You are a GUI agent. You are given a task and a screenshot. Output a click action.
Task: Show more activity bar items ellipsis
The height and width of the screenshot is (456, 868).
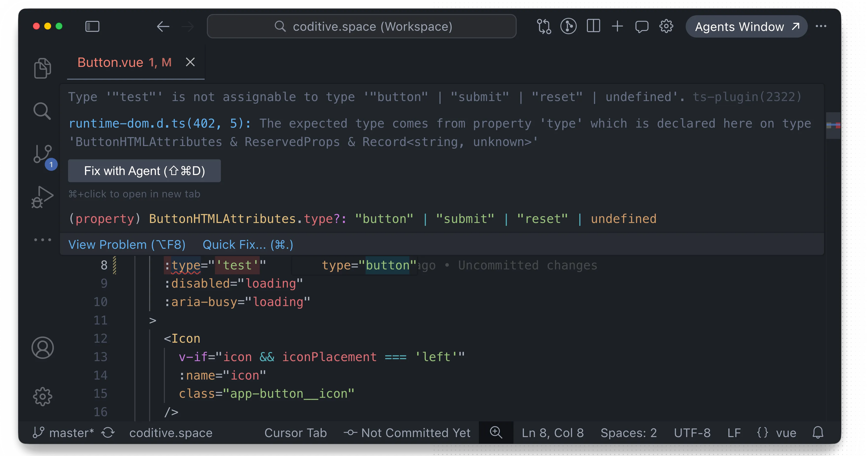coord(43,240)
